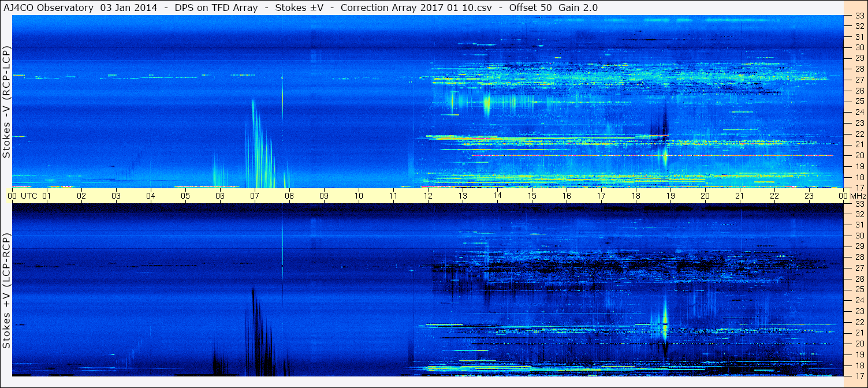Click the Stokes ±V title text
Screen dimensions: 868x388
tap(298, 8)
